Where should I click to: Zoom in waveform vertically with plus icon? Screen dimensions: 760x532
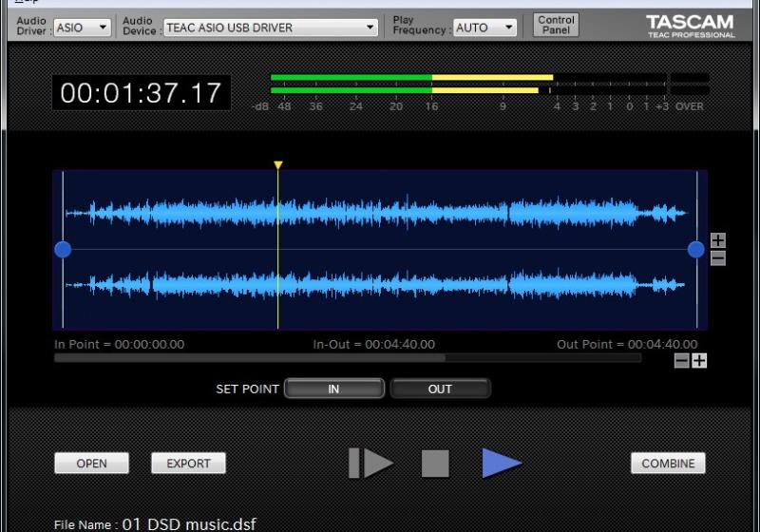[x=718, y=241]
